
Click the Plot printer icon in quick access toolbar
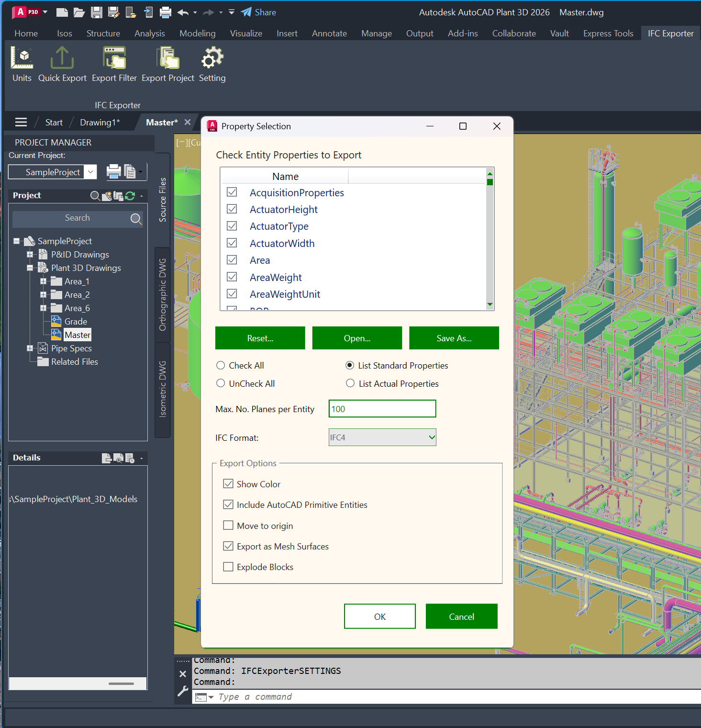pyautogui.click(x=166, y=12)
